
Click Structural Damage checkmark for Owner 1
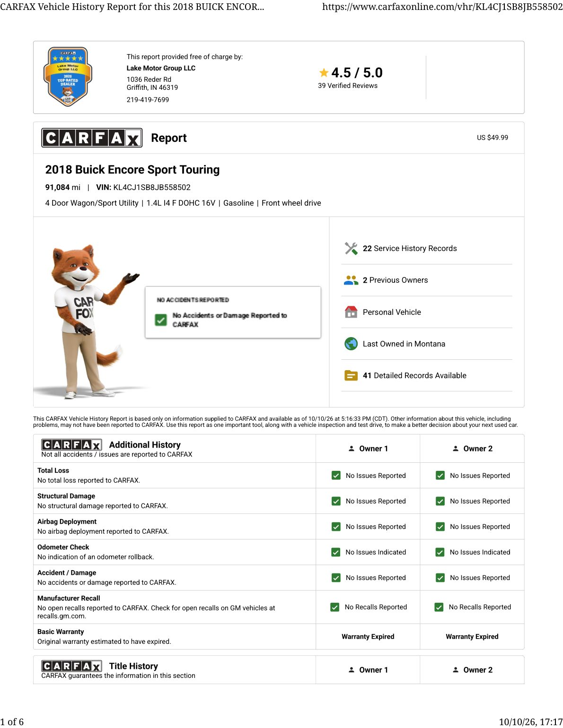tap(336, 501)
